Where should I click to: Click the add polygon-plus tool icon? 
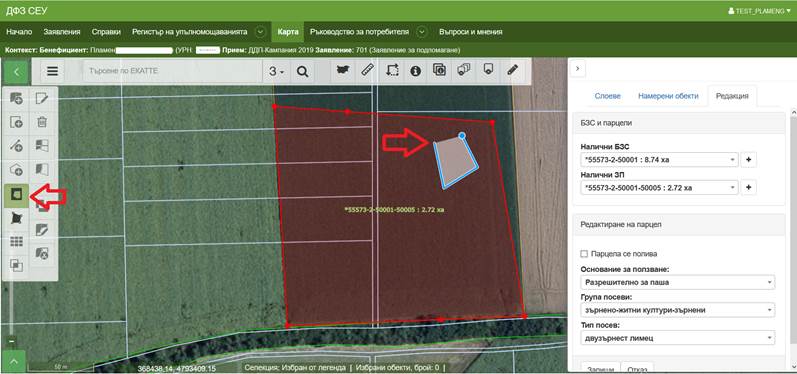click(17, 170)
